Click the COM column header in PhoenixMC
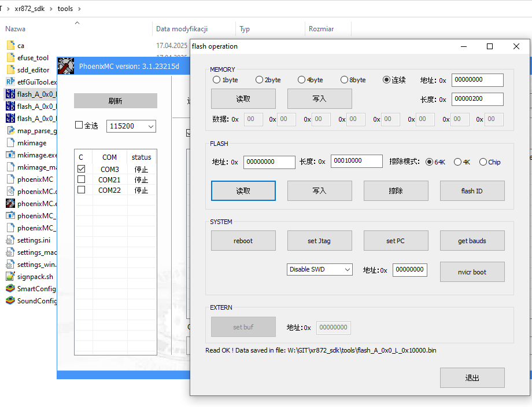532x407 pixels. tap(110, 157)
